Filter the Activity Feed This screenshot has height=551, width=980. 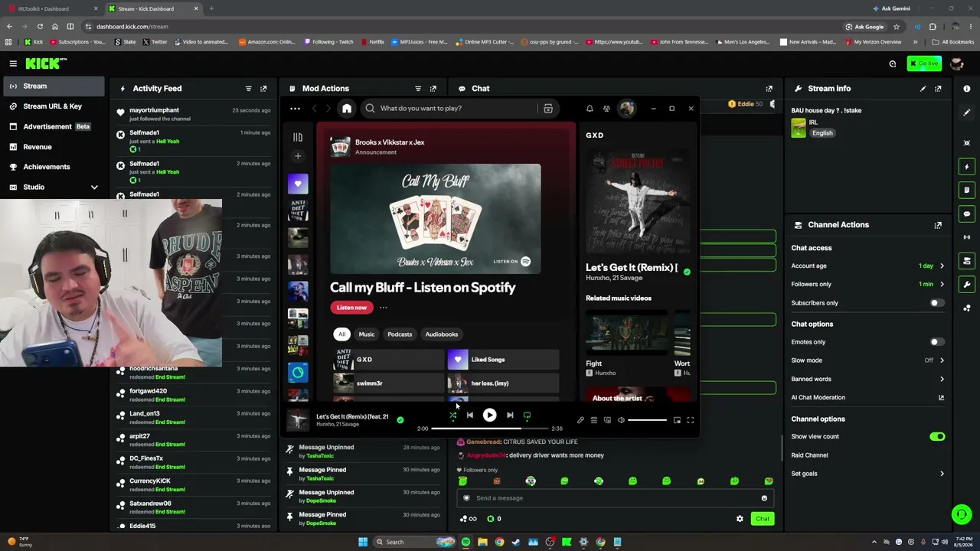248,89
